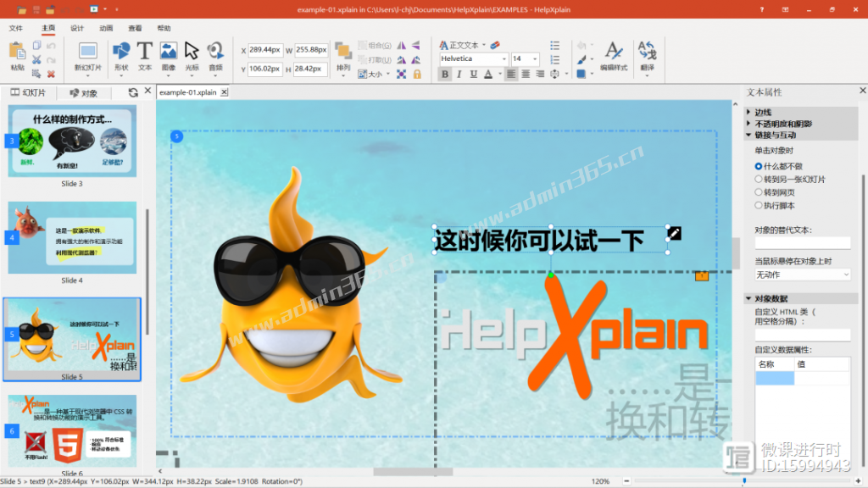Click the bulleted list icon
The image size is (868, 488).
click(x=554, y=46)
